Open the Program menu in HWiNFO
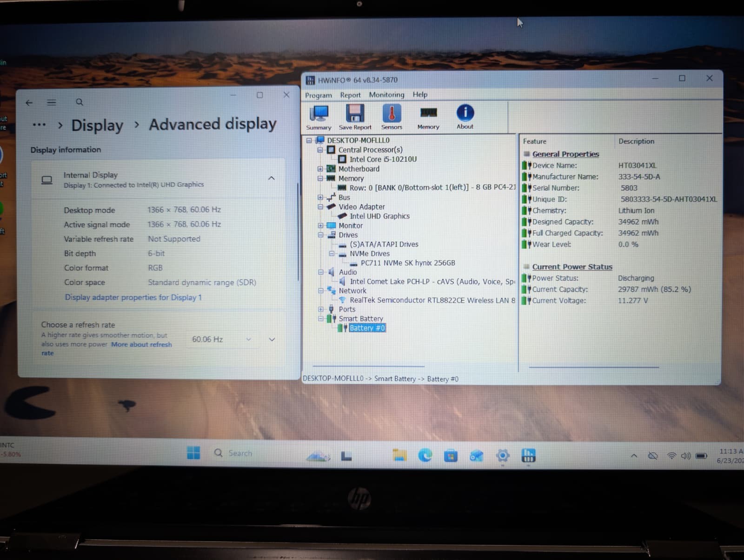 coord(319,95)
